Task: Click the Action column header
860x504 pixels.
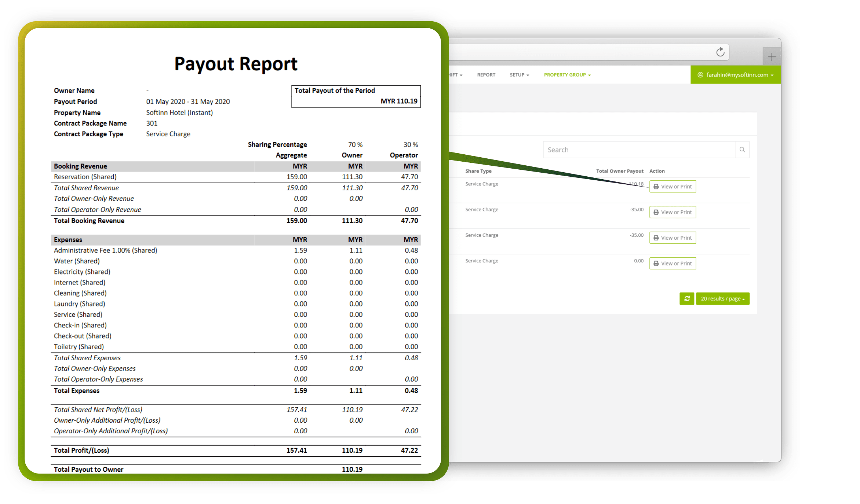Action: click(x=657, y=171)
